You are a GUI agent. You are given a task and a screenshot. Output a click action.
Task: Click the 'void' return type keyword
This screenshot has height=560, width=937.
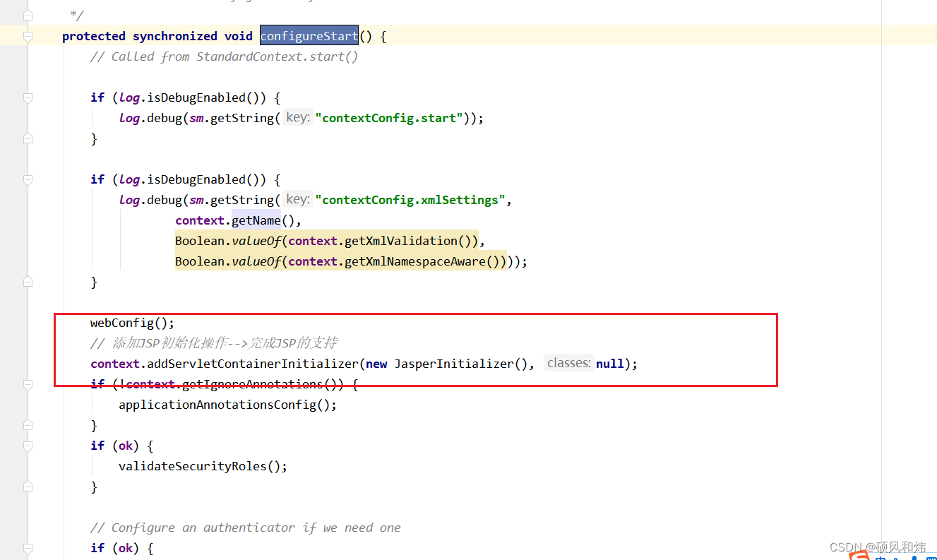(239, 36)
